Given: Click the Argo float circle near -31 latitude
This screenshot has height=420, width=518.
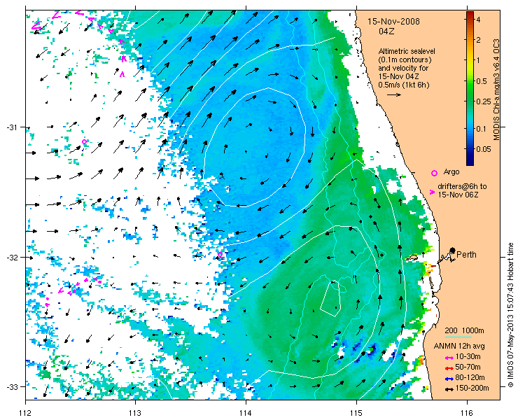Looking at the screenshot, I should [x=84, y=142].
